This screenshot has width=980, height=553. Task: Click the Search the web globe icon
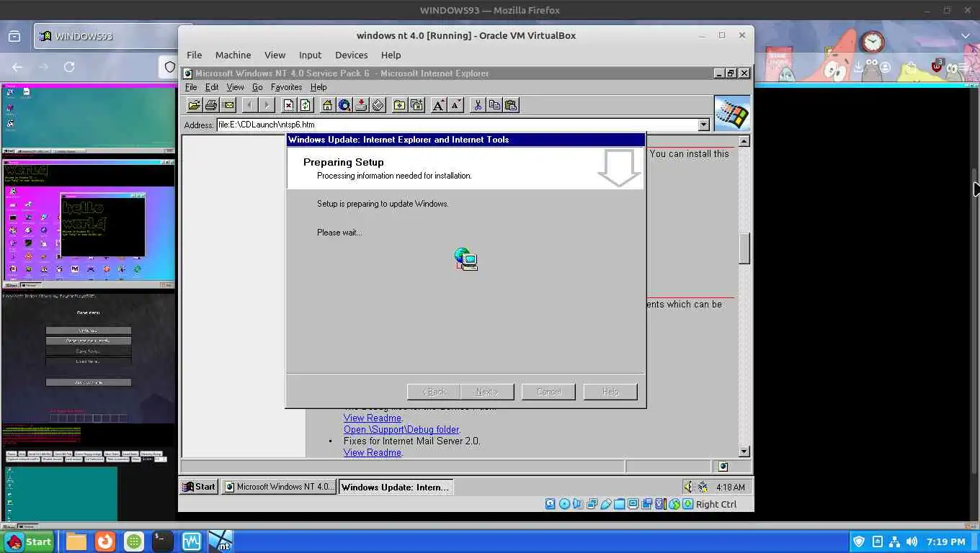point(344,105)
